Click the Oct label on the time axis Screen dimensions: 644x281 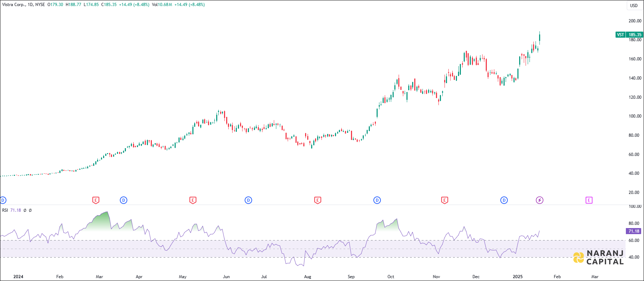point(391,277)
